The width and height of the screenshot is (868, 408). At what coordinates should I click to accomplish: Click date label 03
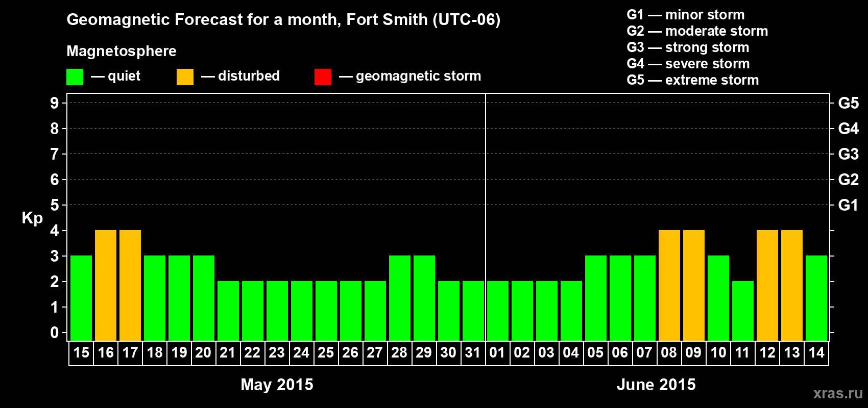546,352
